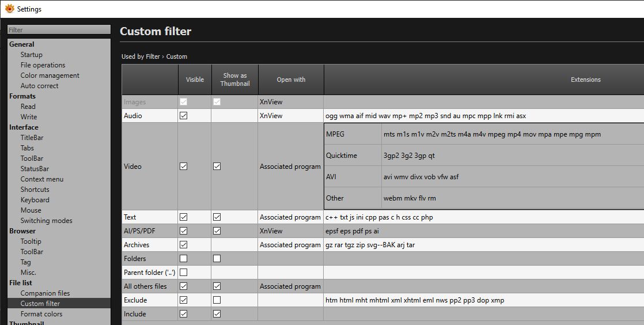Edit Other video extensions webm mkv
This screenshot has height=325, width=644.
[x=513, y=198]
